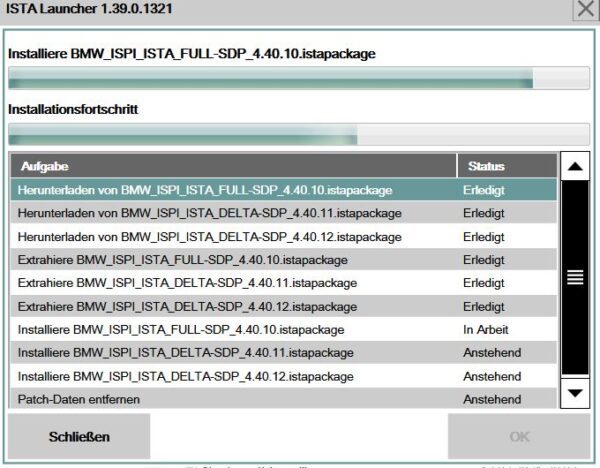The image size is (600, 468).
Task: Click the FULL-SDP_4.40.10 install progress bar
Action: point(299,78)
